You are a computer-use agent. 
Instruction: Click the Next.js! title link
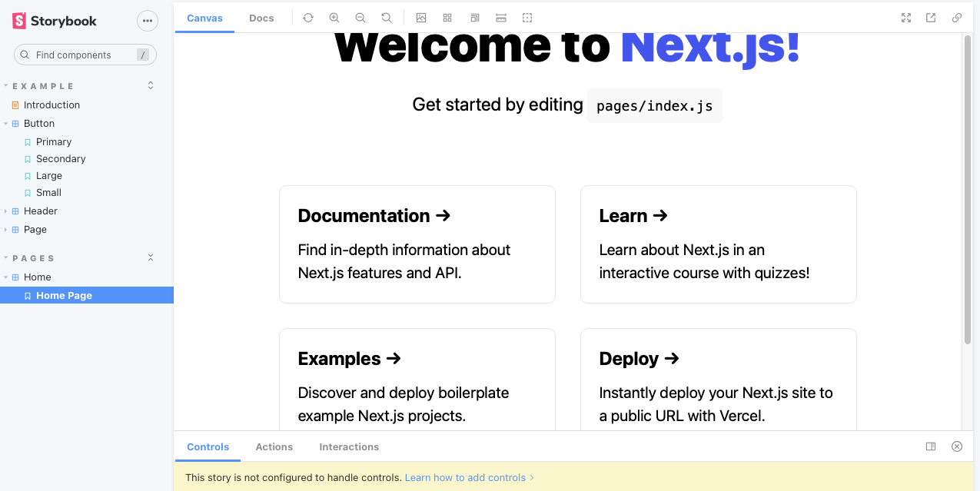(710, 49)
